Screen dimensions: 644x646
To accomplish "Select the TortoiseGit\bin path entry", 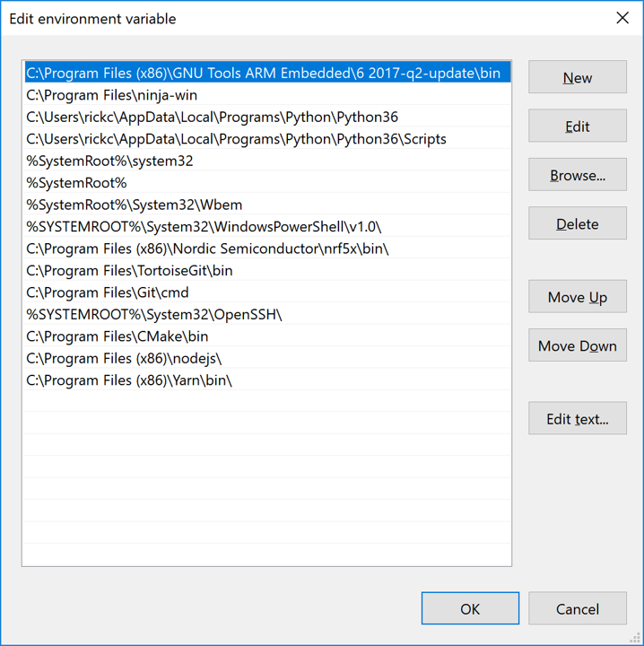I will [x=267, y=270].
